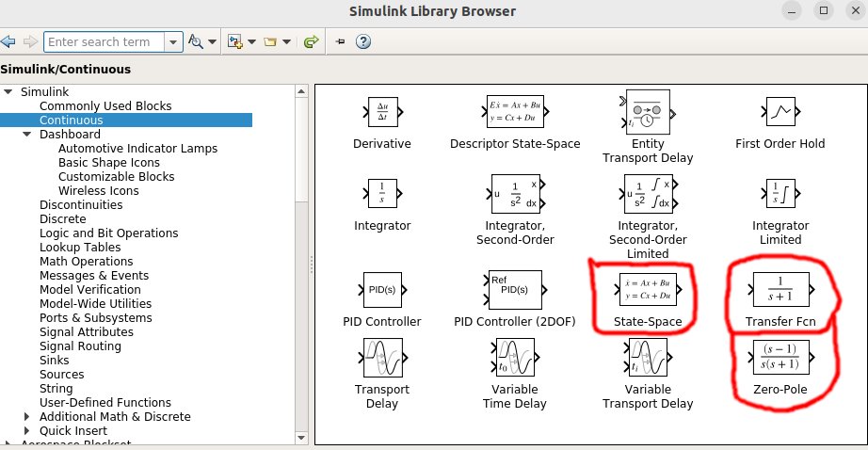Open search options dropdown arrow
868x450 pixels.
[x=212, y=42]
